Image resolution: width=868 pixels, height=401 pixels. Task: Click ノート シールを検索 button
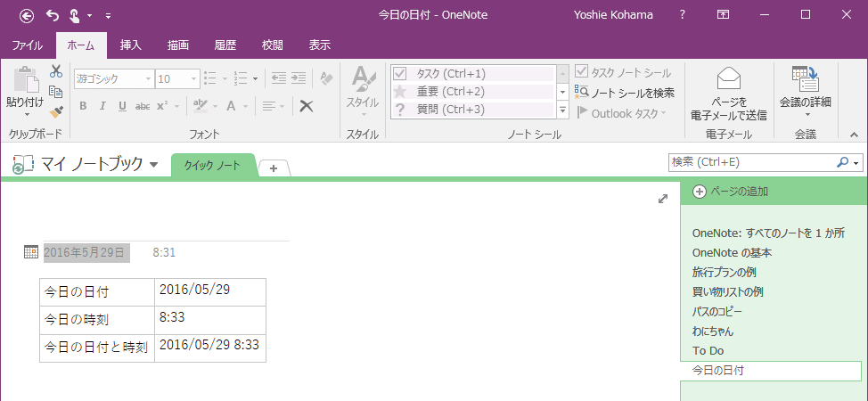pos(625,93)
